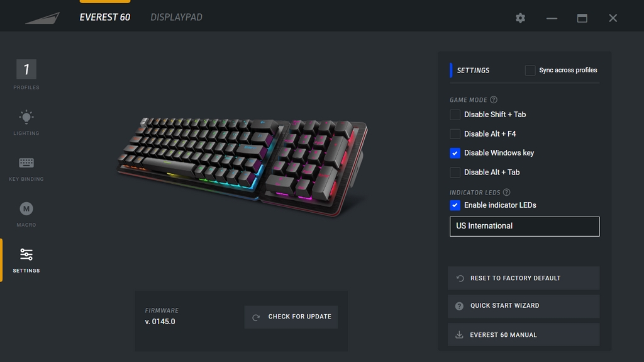Image resolution: width=644 pixels, height=362 pixels.
Task: Click Reset to Factory Default
Action: 524,278
